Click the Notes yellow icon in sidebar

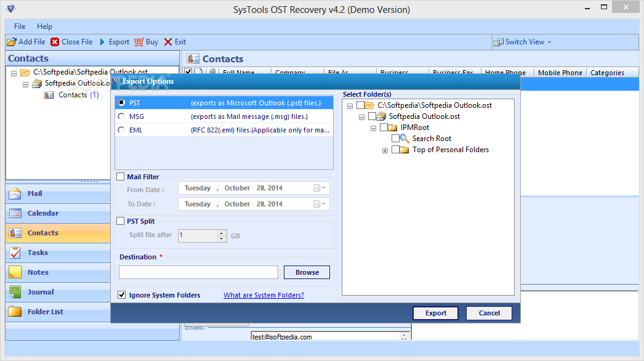coord(15,272)
